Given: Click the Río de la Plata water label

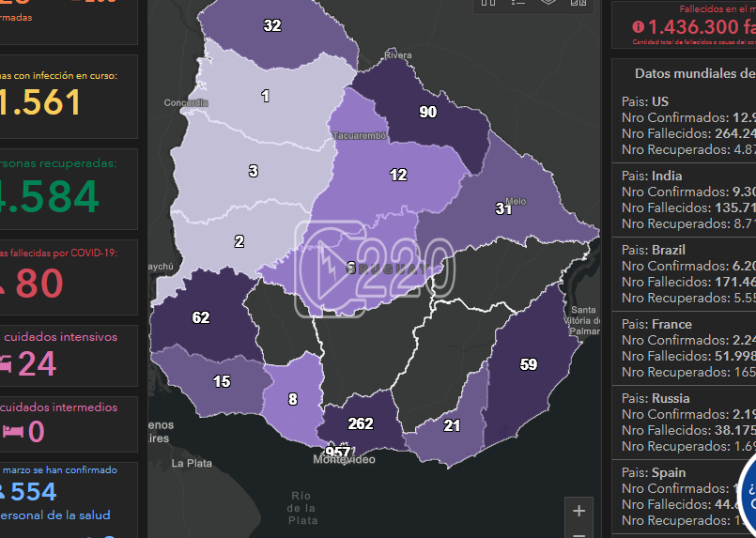Looking at the screenshot, I should click(x=302, y=508).
